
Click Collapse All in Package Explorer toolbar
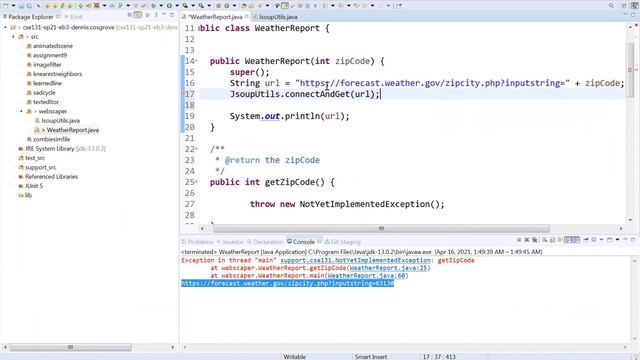point(130,15)
